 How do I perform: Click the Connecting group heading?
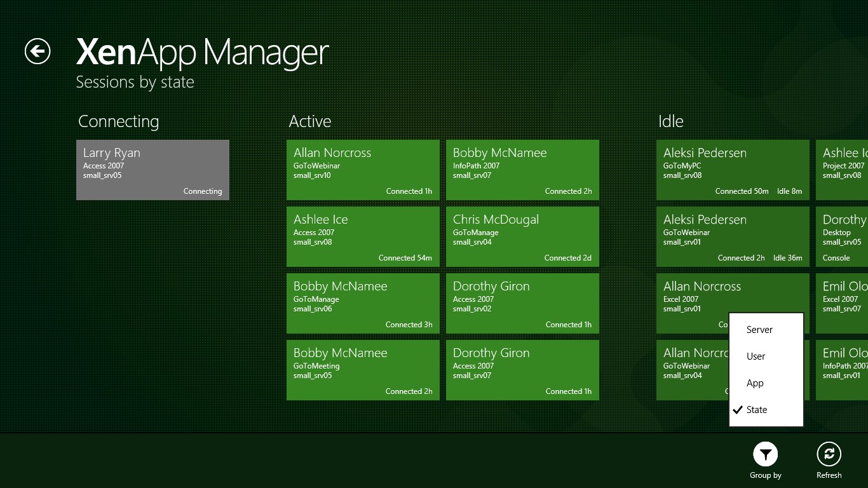[118, 121]
